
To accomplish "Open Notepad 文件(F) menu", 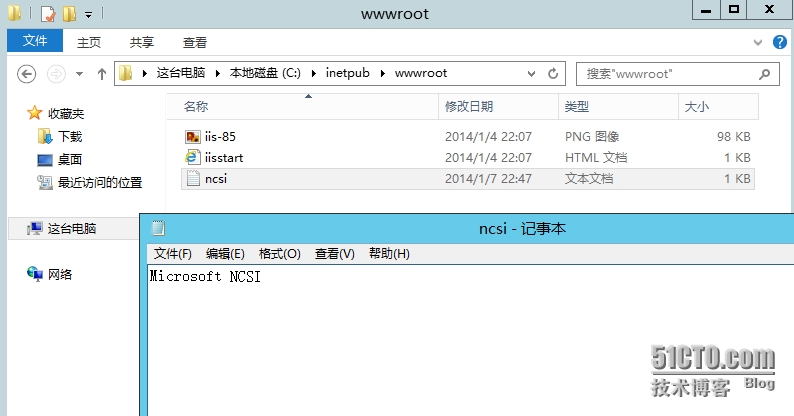I will 173,254.
